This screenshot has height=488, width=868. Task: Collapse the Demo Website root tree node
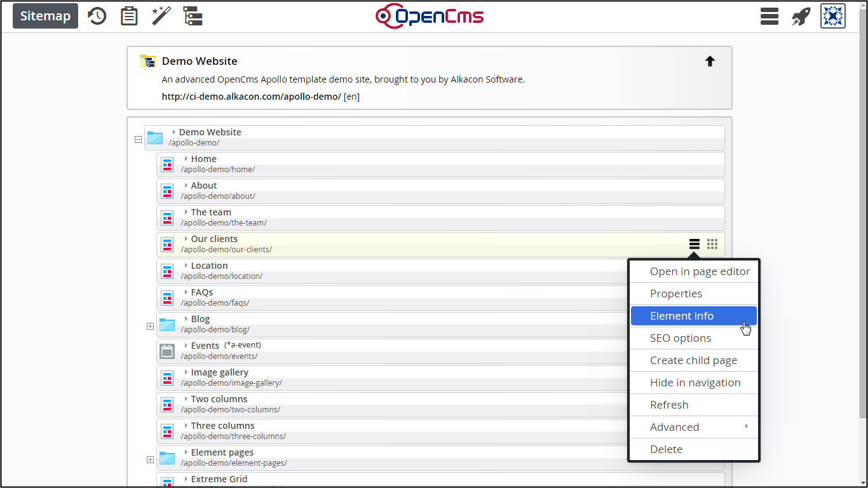pos(138,139)
